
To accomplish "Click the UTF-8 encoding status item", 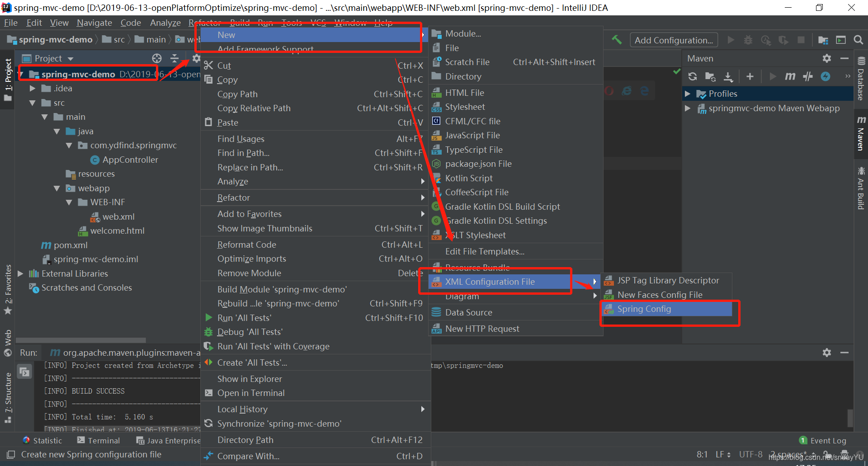I will tap(750, 454).
